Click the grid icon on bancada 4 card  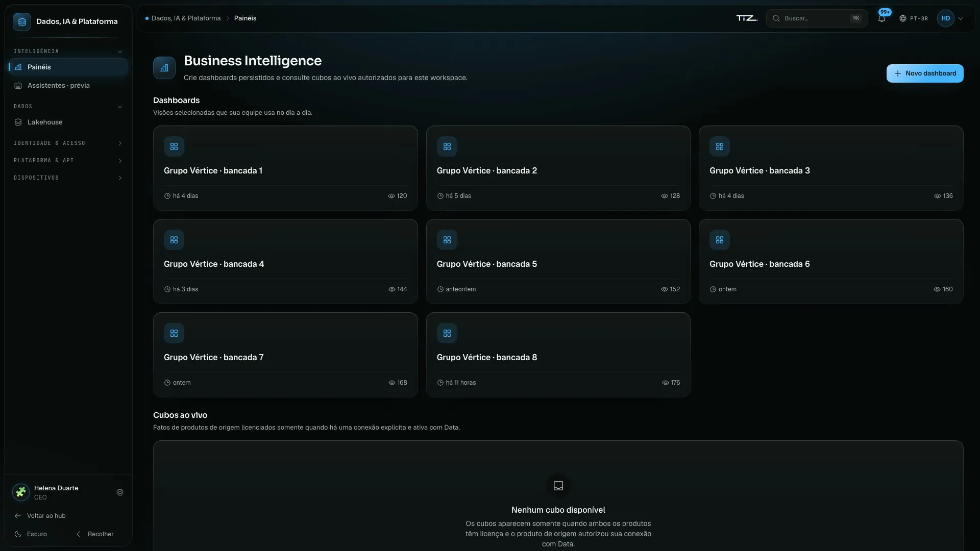174,240
